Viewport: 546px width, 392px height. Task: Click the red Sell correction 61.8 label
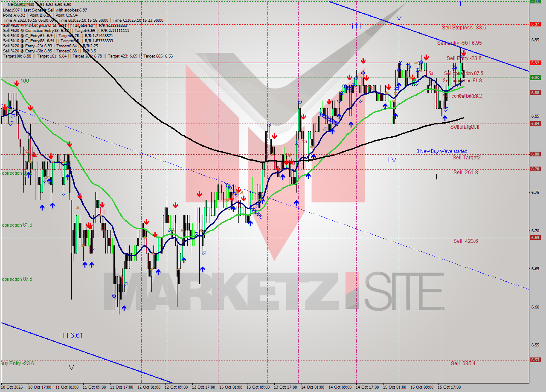tap(462, 81)
